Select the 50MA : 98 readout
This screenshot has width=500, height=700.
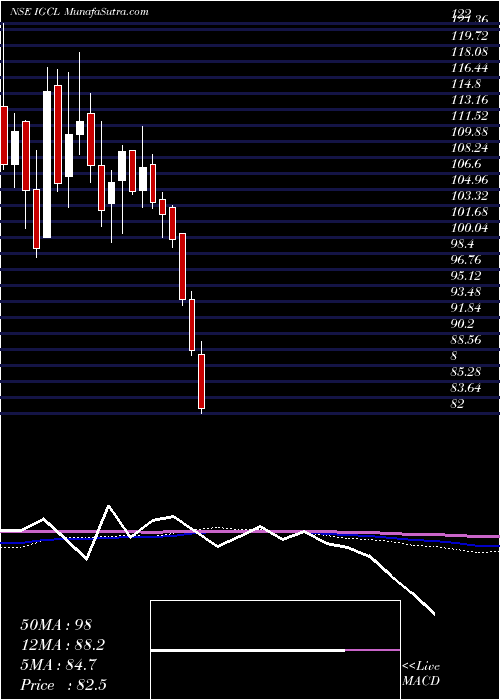(56, 625)
